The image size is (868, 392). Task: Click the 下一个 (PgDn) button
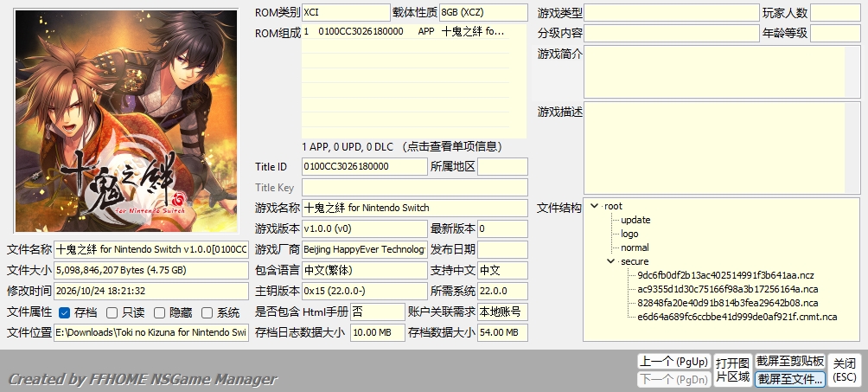(x=673, y=379)
